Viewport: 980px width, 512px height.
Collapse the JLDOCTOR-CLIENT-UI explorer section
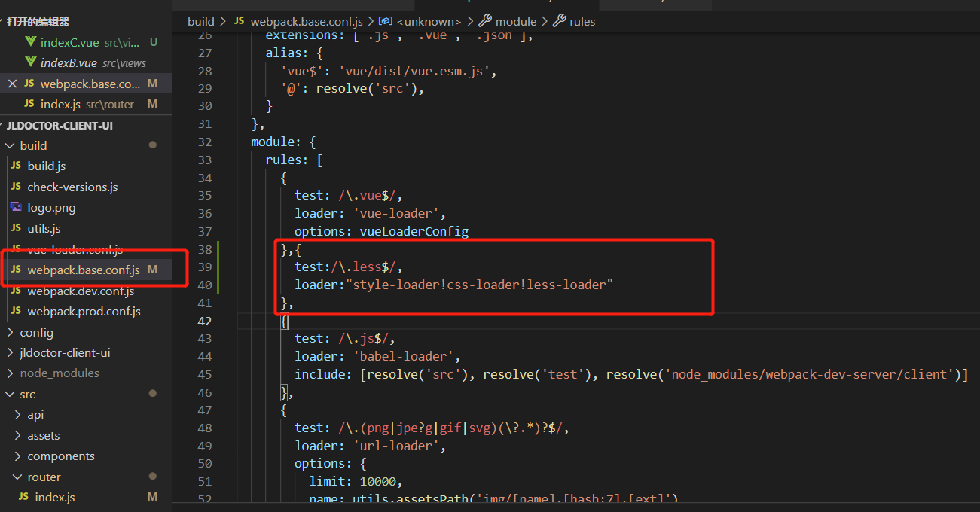(6, 125)
